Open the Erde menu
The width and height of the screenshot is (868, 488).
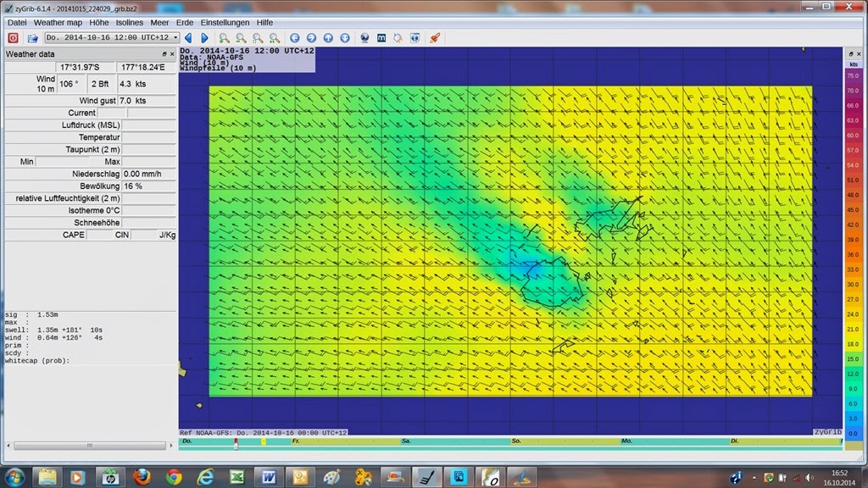coord(184,23)
